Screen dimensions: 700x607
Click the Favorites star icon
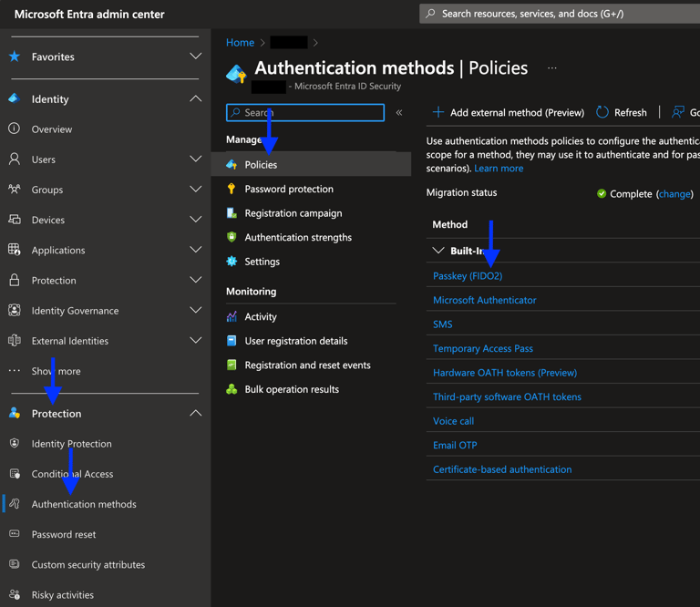[x=15, y=57]
